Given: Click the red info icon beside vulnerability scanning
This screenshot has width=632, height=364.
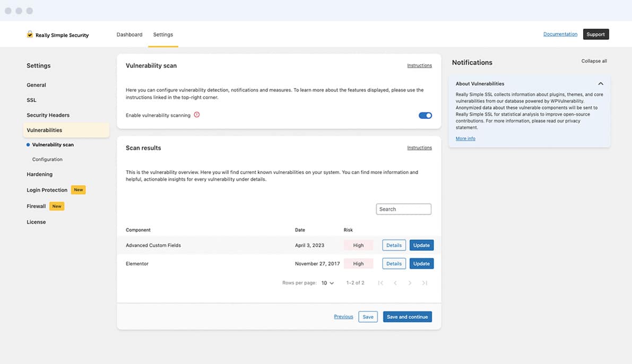Looking at the screenshot, I should [x=197, y=115].
